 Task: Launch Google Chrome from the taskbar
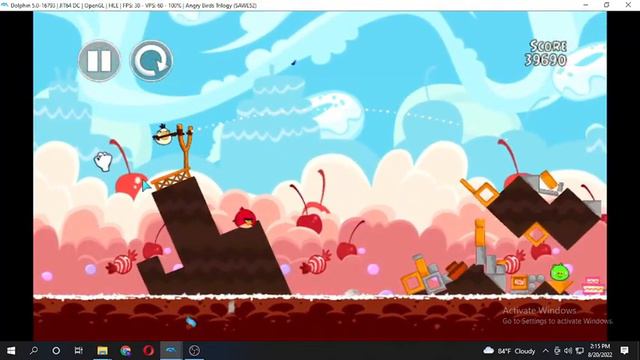pyautogui.click(x=125, y=351)
